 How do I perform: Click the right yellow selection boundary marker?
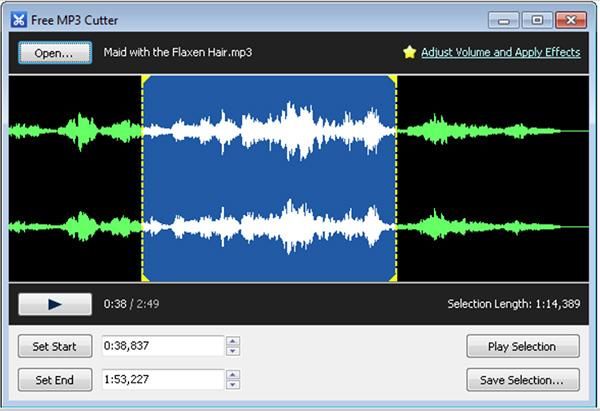(x=397, y=180)
